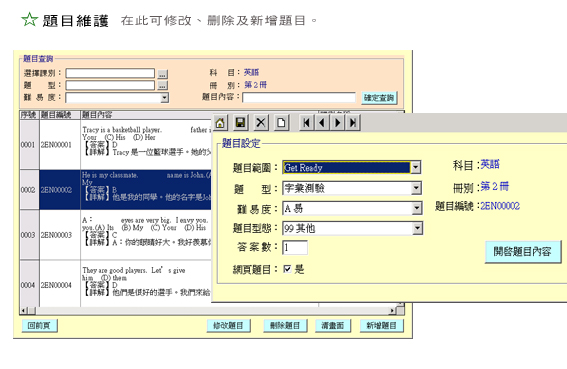Click question text 'They are good players'
The width and height of the screenshot is (567, 369).
pyautogui.click(x=114, y=270)
